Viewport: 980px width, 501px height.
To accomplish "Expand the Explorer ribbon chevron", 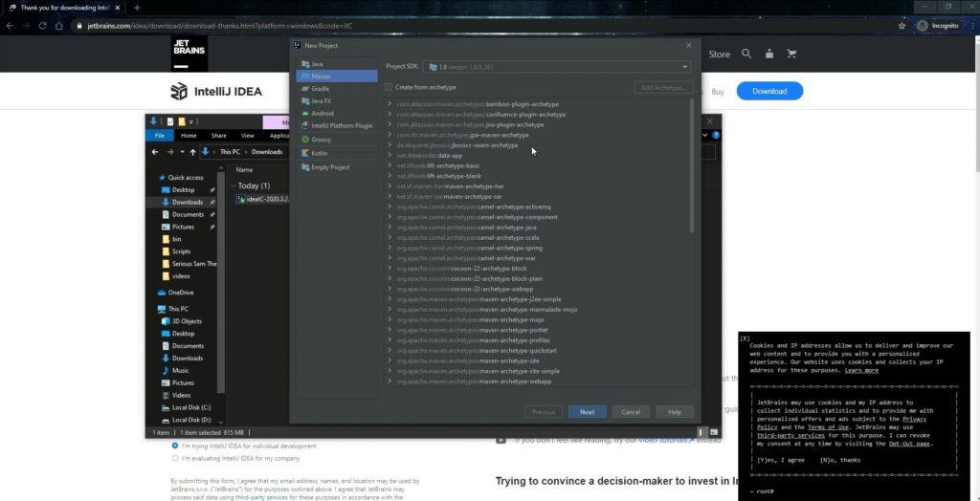I will (705, 135).
